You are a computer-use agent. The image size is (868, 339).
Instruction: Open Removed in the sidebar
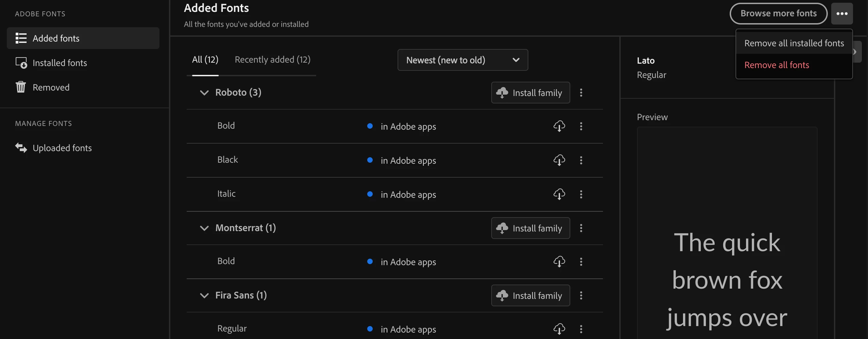coord(83,87)
